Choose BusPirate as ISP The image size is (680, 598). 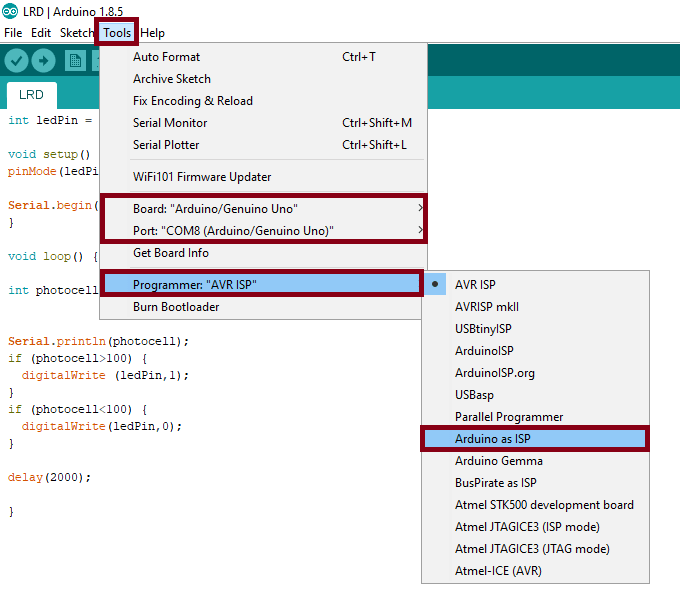pyautogui.click(x=536, y=483)
